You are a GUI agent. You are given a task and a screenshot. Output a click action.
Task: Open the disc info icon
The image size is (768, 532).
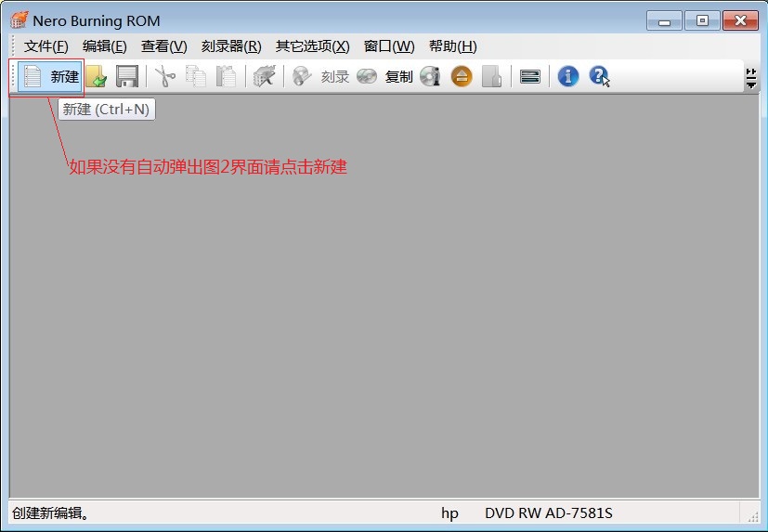[x=430, y=77]
